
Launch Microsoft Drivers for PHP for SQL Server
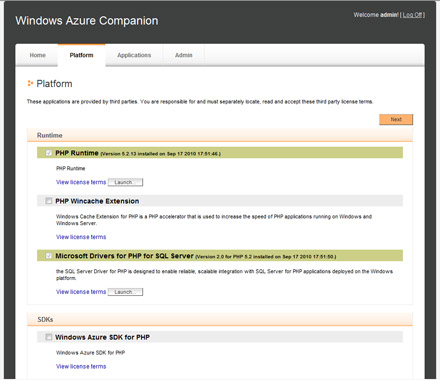pos(125,292)
